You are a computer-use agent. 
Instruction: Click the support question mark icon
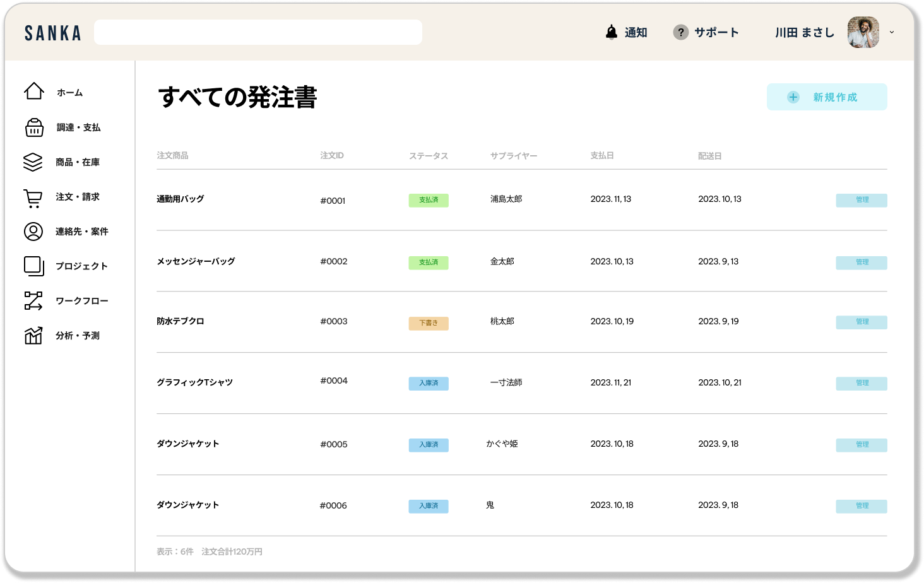pyautogui.click(x=680, y=32)
